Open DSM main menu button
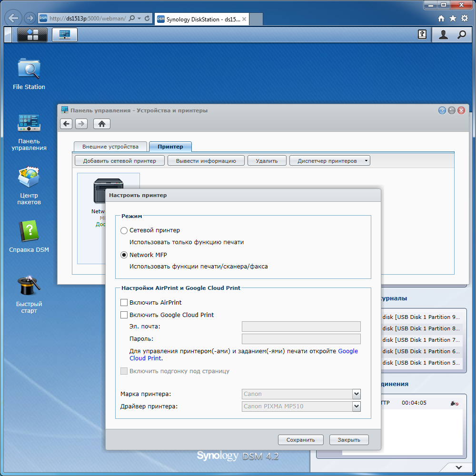The height and width of the screenshot is (476, 476). coord(32,35)
